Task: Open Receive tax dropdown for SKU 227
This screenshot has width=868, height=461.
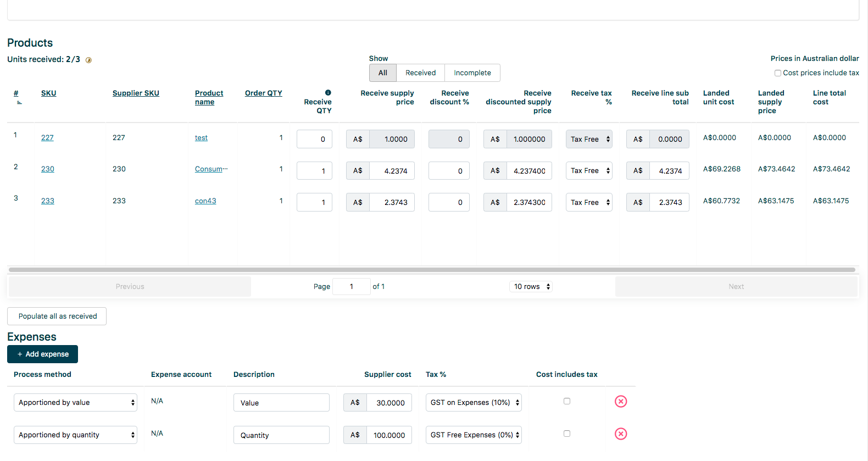Action: click(x=589, y=139)
